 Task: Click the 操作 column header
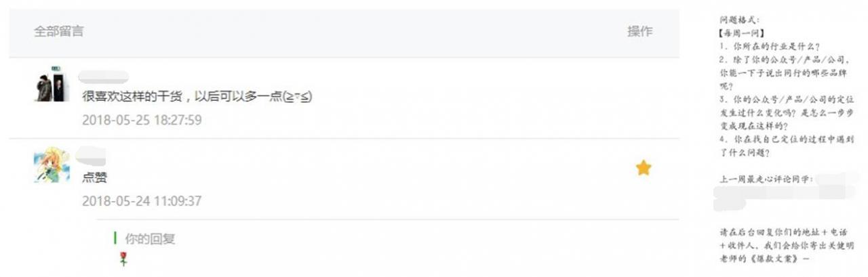point(639,31)
